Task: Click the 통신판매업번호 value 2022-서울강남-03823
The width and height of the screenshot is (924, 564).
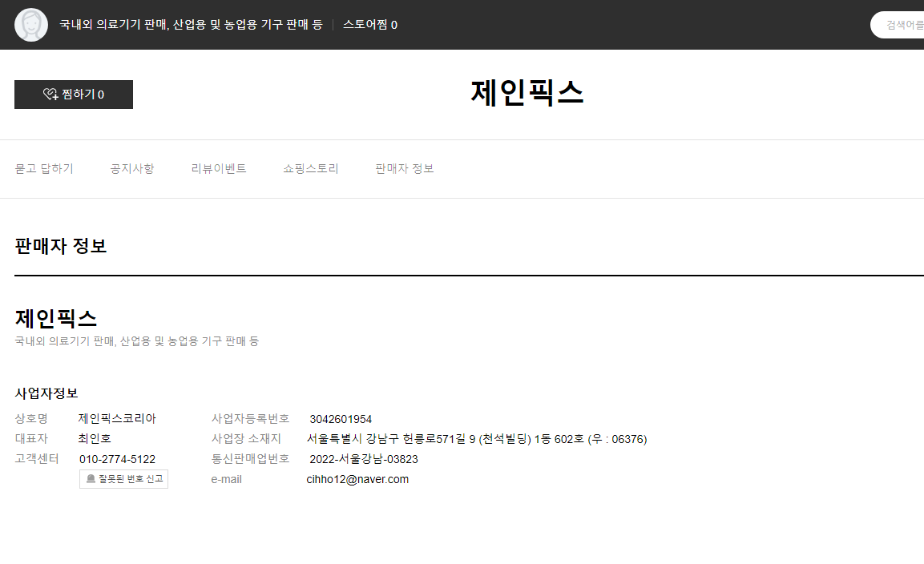Action: (364, 459)
